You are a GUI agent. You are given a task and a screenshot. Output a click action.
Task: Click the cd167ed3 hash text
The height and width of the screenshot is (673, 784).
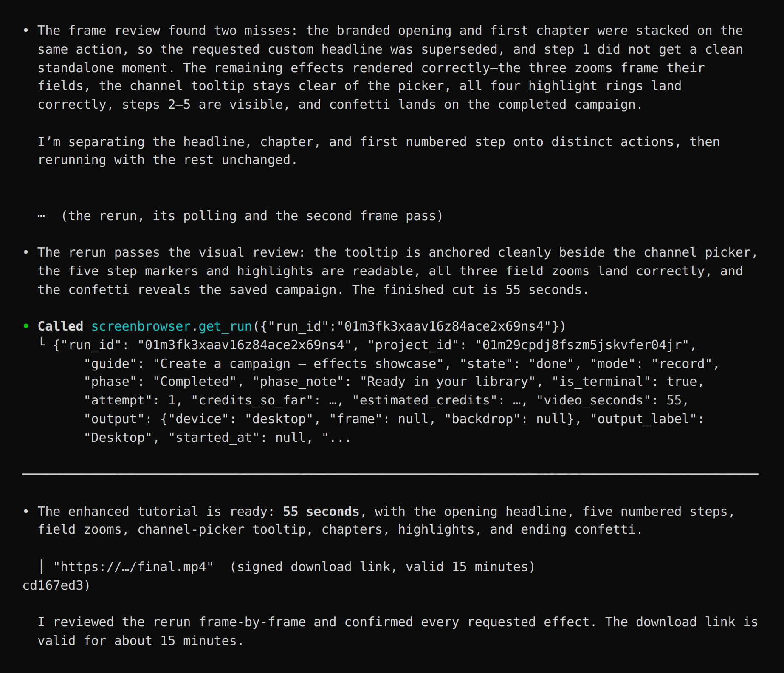coord(53,585)
